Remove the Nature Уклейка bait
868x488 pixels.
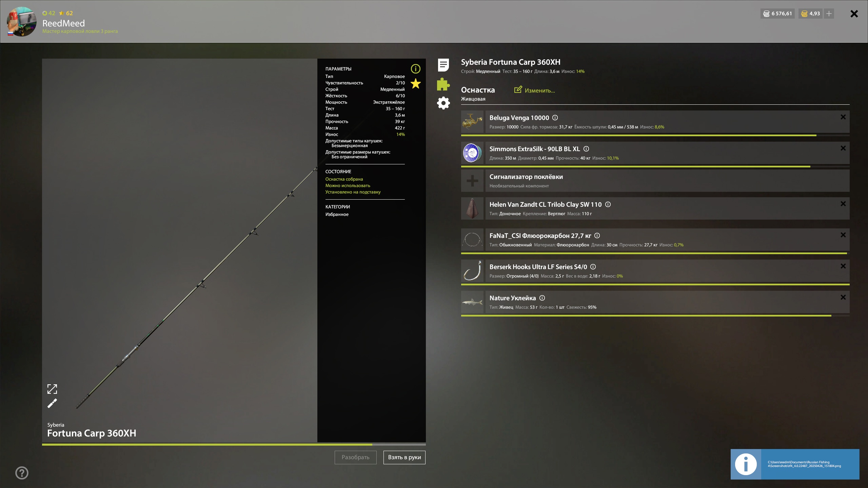click(x=843, y=297)
